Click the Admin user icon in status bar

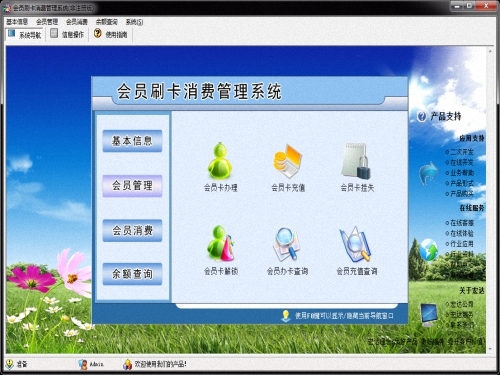click(83, 364)
